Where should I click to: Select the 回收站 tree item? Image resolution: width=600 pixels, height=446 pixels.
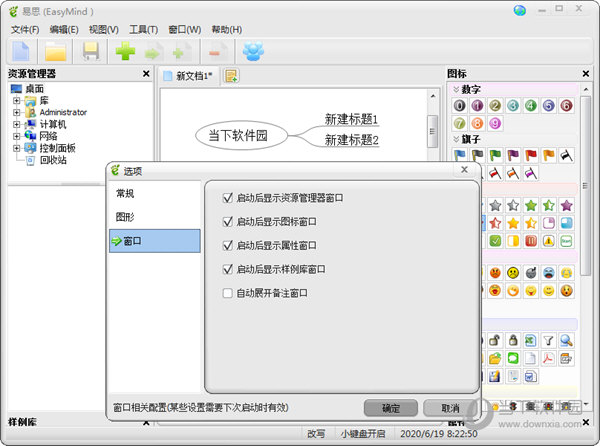[x=53, y=160]
